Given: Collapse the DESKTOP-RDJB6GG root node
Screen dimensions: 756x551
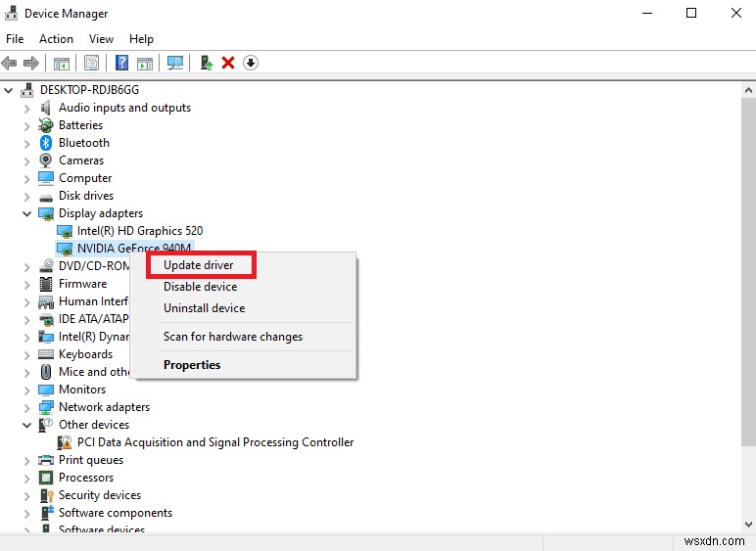Looking at the screenshot, I should tap(8, 90).
